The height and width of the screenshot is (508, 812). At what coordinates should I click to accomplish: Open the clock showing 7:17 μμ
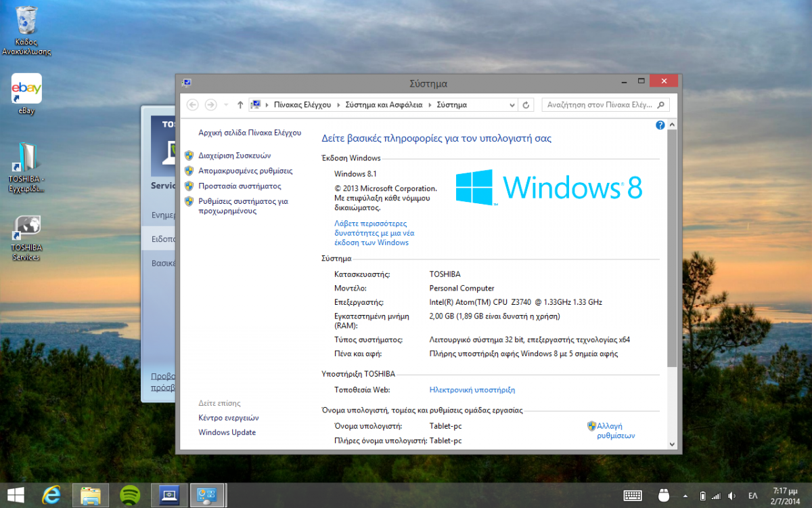[784, 495]
